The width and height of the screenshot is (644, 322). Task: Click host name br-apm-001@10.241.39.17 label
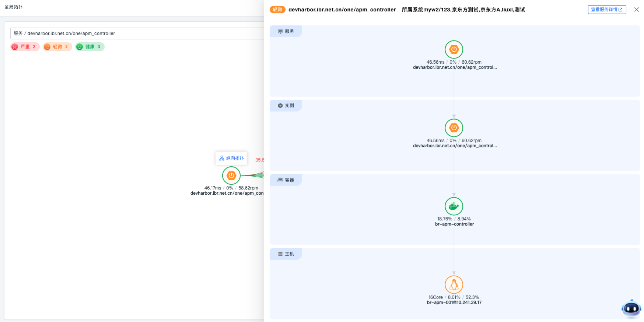pos(454,302)
